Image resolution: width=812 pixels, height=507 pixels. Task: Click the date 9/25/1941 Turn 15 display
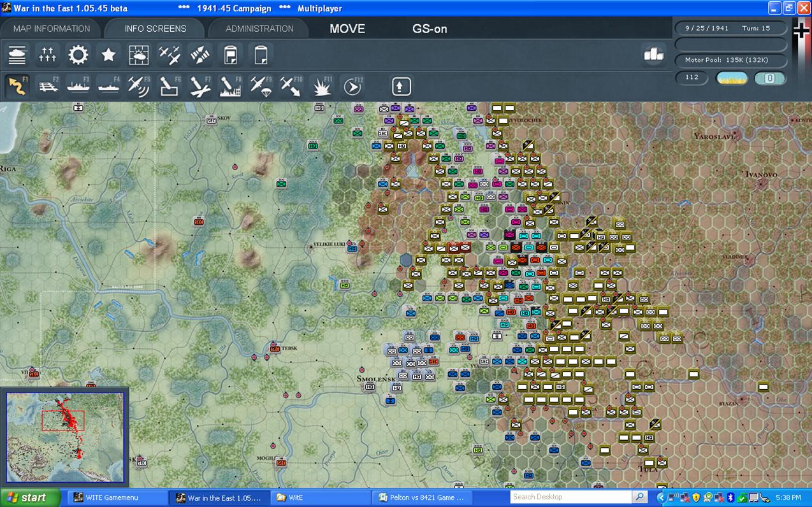click(x=731, y=29)
